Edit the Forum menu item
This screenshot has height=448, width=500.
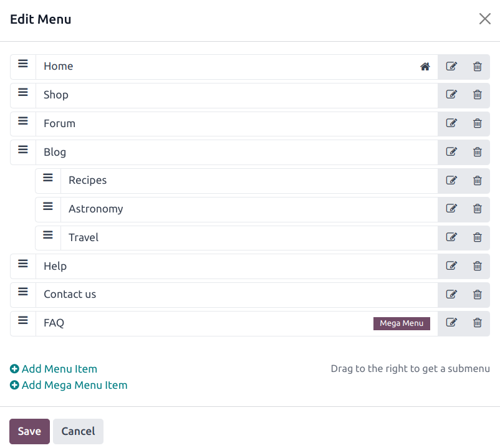point(451,123)
